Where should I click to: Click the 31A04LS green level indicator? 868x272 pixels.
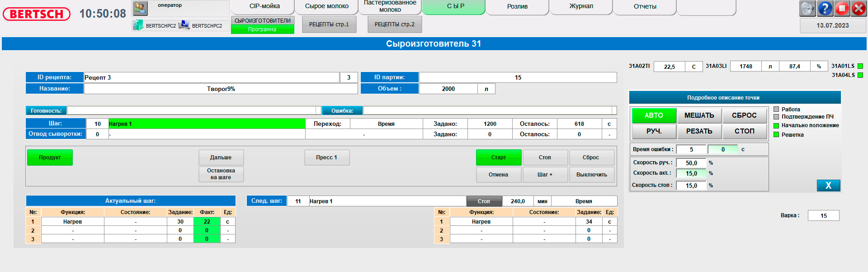click(860, 75)
